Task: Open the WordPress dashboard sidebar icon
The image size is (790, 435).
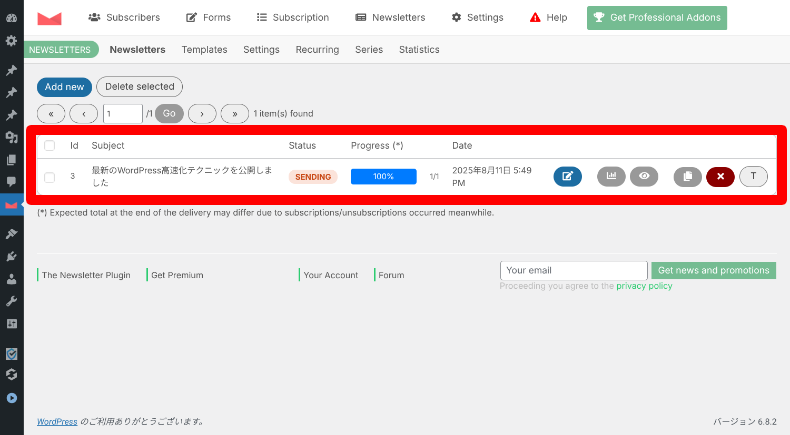Action: 11,18
